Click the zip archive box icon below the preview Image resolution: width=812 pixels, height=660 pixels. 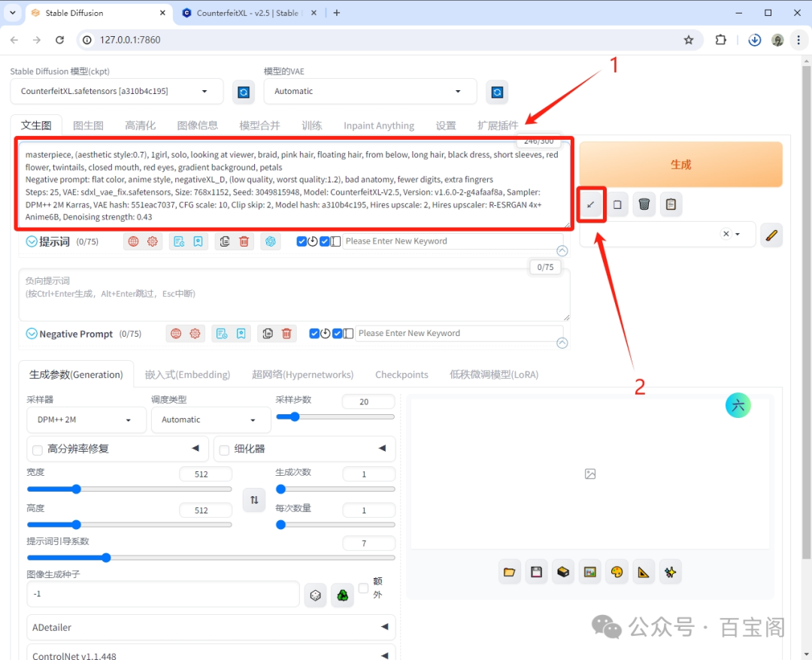pyautogui.click(x=563, y=572)
